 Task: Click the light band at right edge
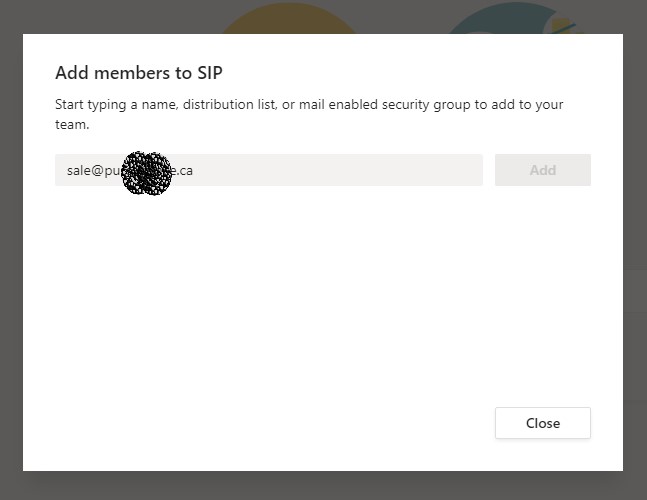635,296
